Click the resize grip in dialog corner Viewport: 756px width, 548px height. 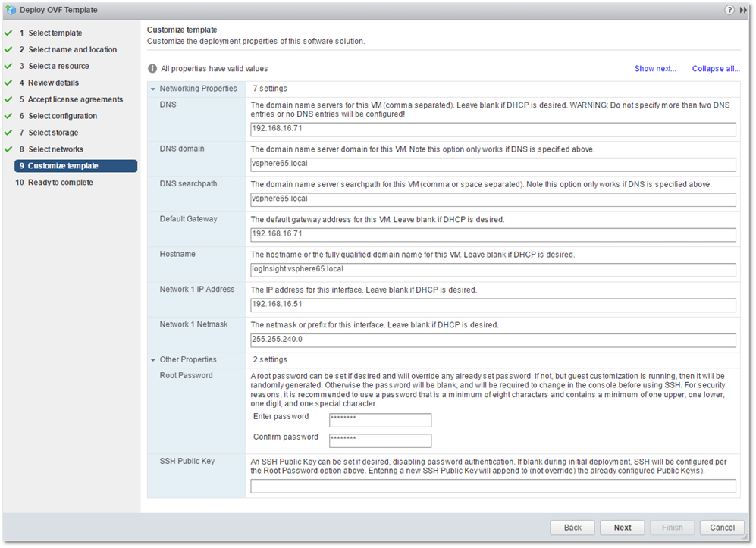pyautogui.click(x=746, y=536)
